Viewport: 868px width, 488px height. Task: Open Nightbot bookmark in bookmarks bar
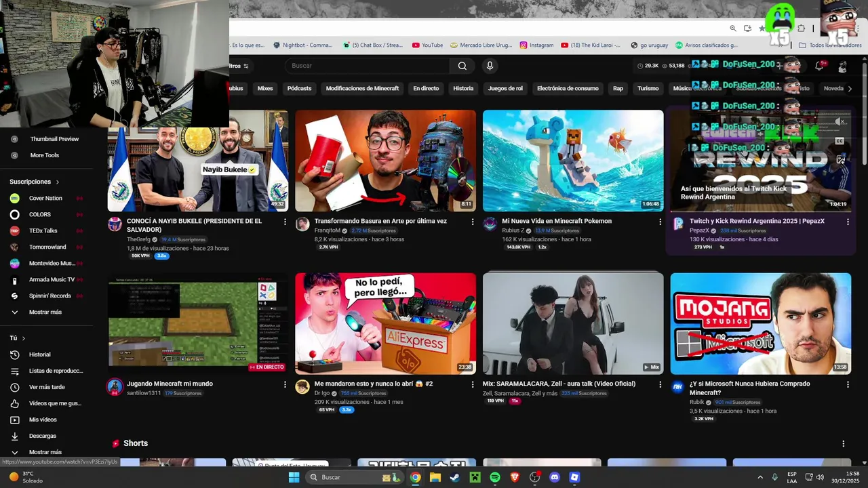click(302, 45)
